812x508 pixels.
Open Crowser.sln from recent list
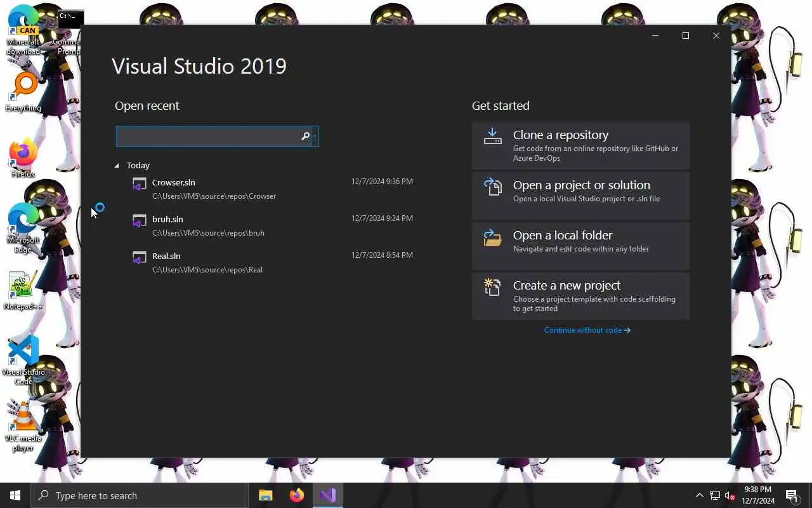coord(273,189)
